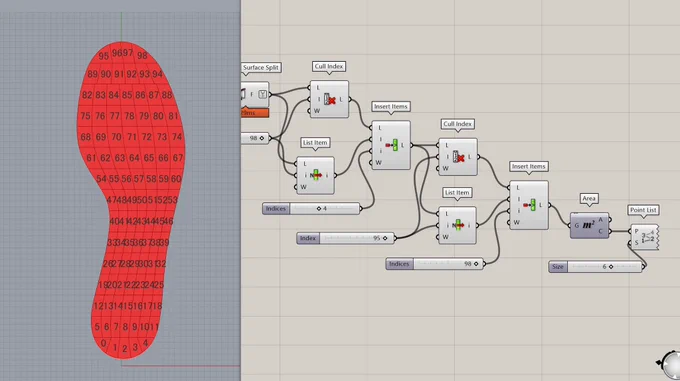Screen dimensions: 680x381
Task: Click the first Cull Index component icon
Action: [330, 100]
